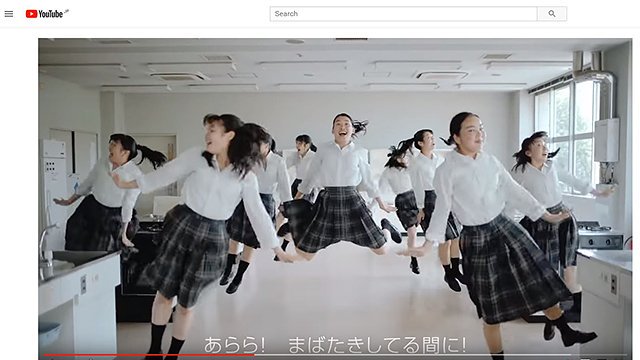
Task: Open the hamburger guide menu
Action: point(9,14)
